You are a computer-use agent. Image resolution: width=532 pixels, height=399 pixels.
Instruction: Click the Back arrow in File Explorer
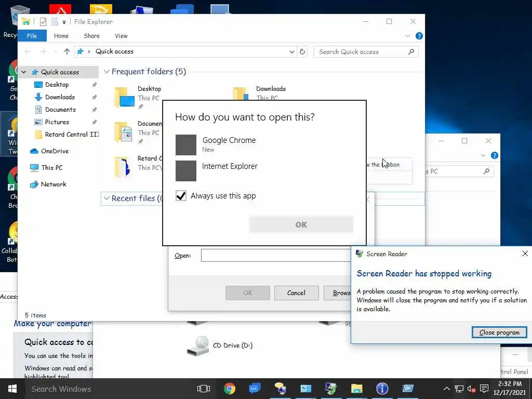(x=28, y=51)
